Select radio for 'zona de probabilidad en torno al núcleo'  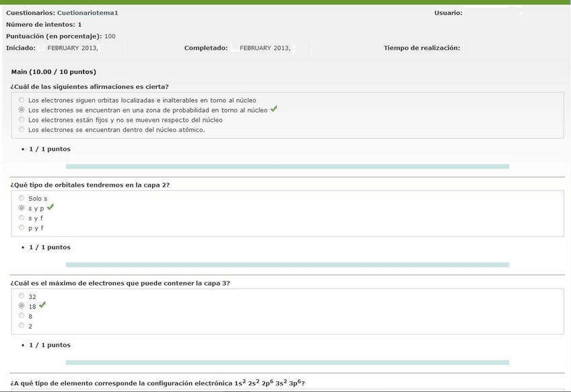click(x=22, y=110)
